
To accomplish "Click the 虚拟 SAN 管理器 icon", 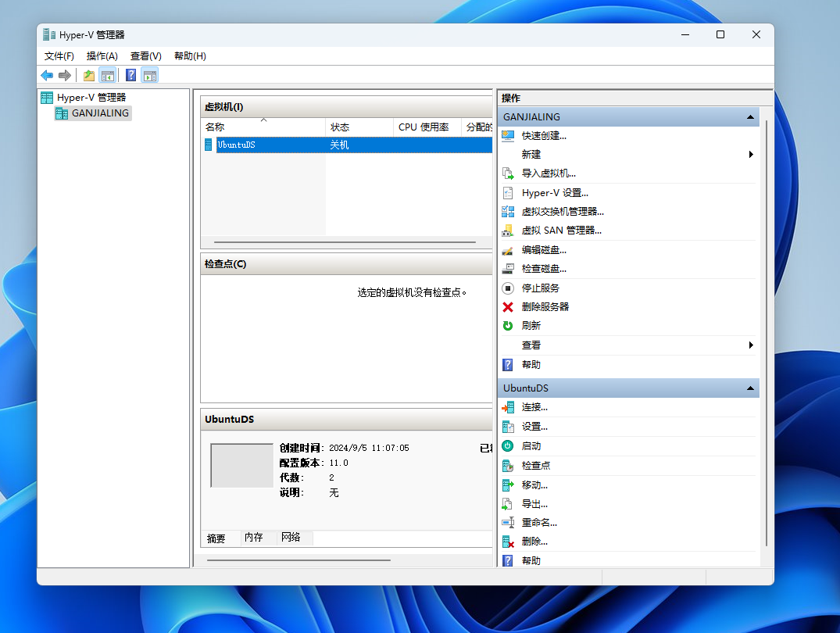I will point(508,231).
